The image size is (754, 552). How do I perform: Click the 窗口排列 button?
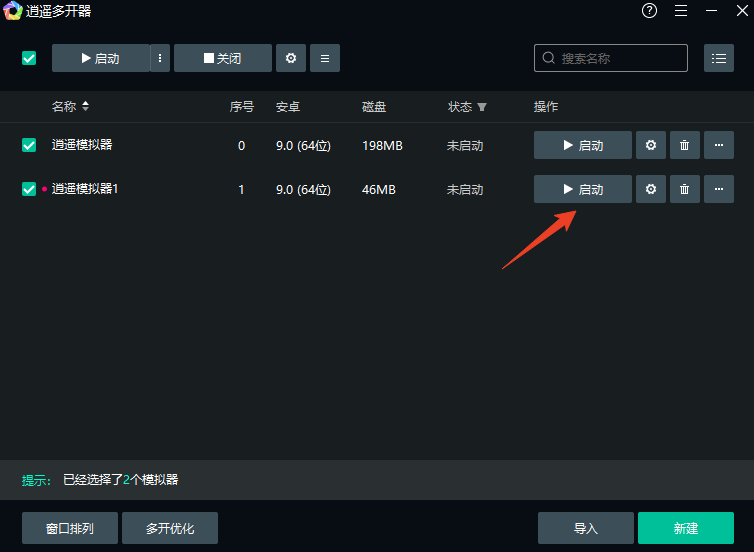click(x=70, y=528)
